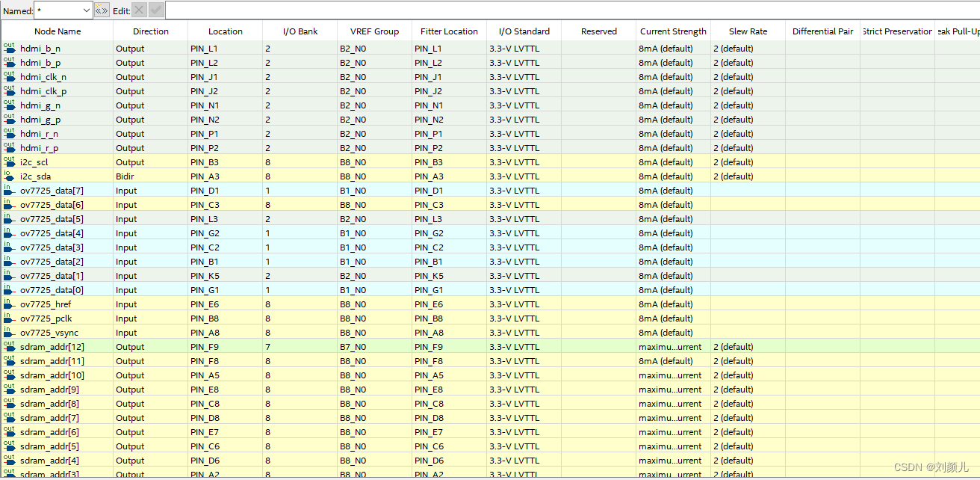Click the output pin icon for i2c_scl

[9, 162]
